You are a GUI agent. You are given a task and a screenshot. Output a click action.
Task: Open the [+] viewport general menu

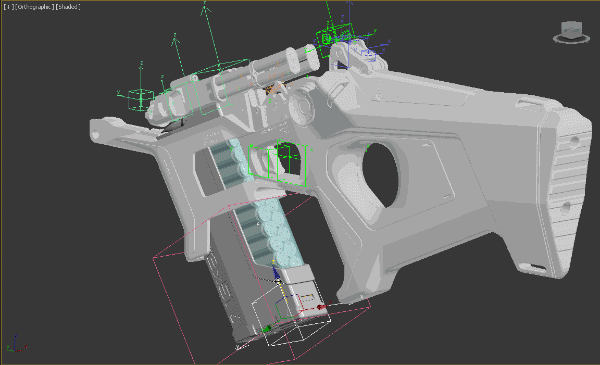8,7
